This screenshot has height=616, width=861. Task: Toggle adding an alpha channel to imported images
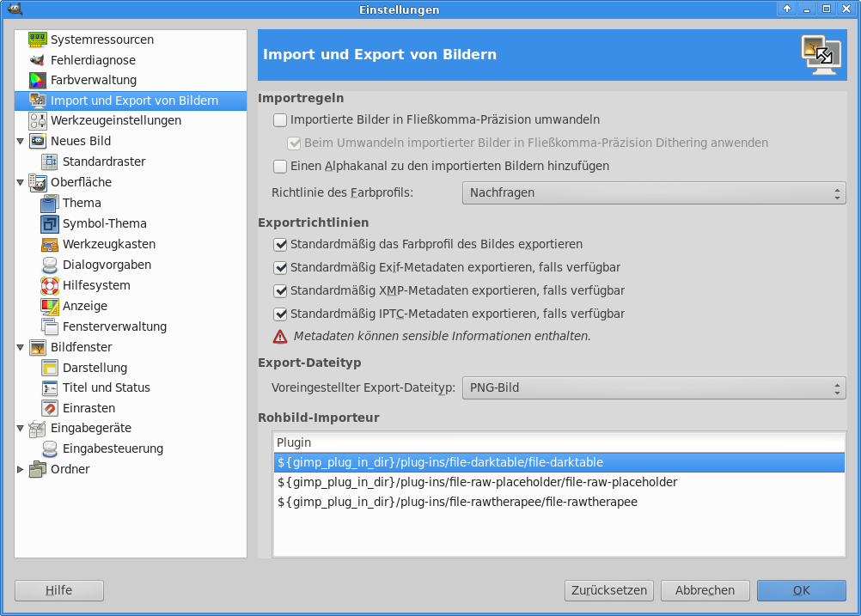point(280,166)
